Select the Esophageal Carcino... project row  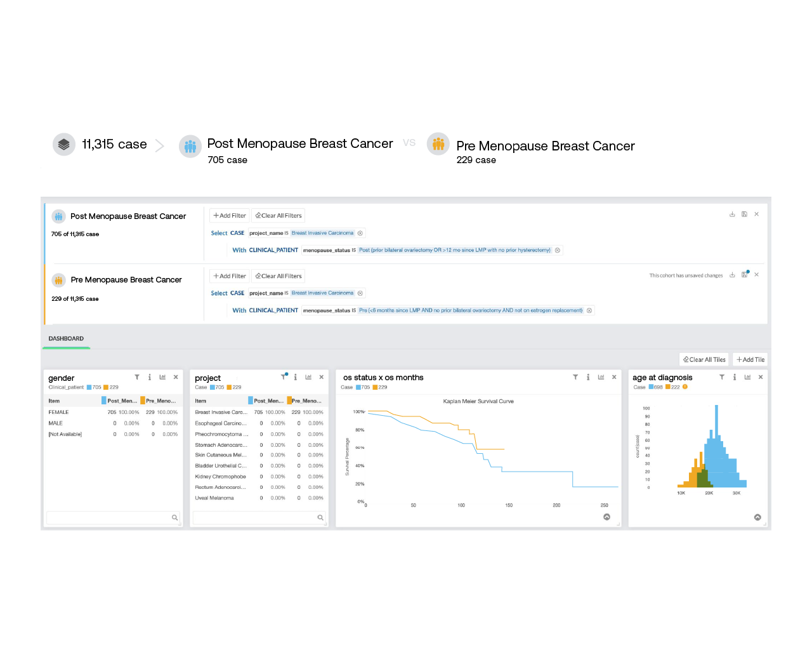coord(259,423)
